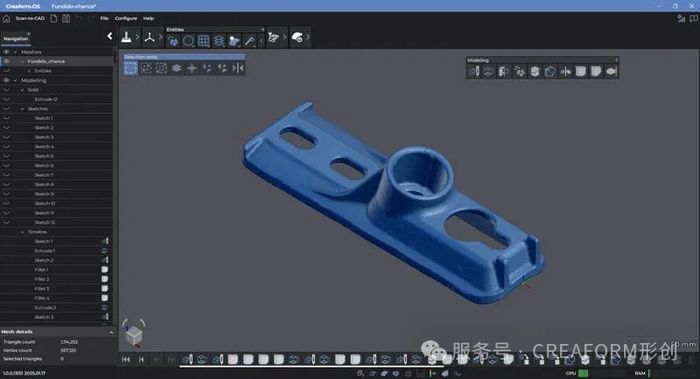This screenshot has width=700, height=379.
Task: Open the Help menu
Action: point(148,18)
